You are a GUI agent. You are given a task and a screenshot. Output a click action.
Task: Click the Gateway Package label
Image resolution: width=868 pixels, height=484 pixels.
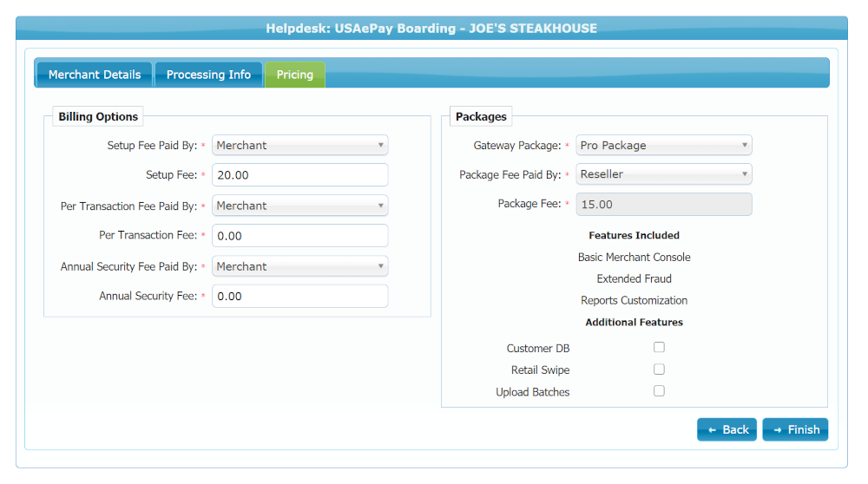point(517,146)
